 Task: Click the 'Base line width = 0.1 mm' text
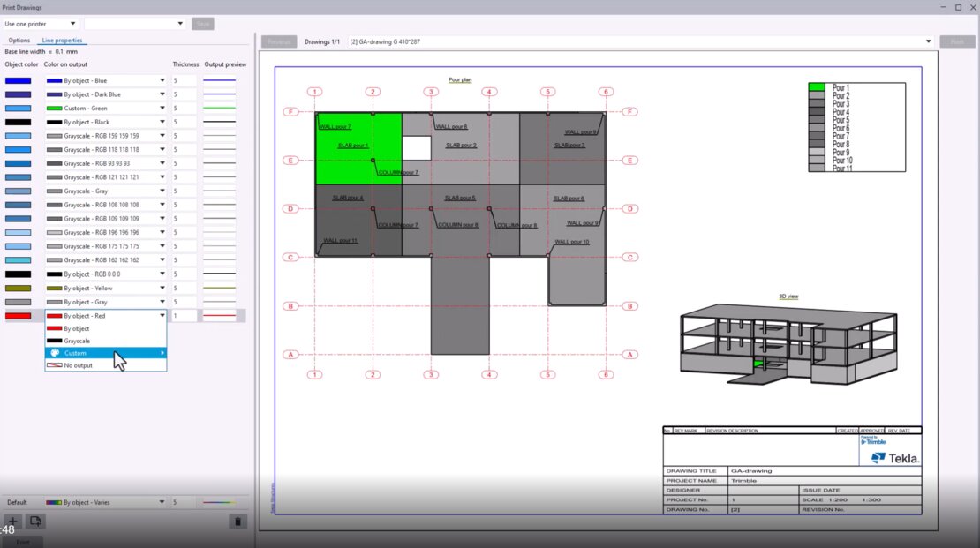41,52
